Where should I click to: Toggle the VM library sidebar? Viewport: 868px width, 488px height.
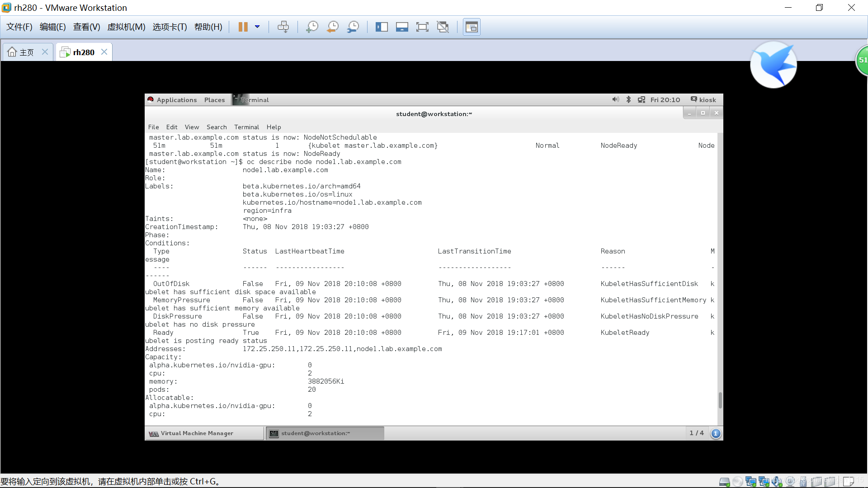[382, 27]
